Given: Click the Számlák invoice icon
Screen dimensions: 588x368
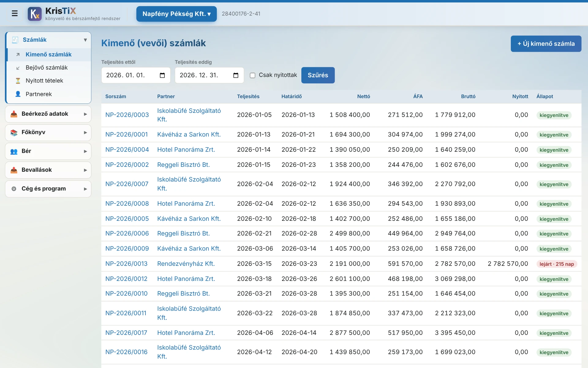Looking at the screenshot, I should pyautogui.click(x=15, y=40).
